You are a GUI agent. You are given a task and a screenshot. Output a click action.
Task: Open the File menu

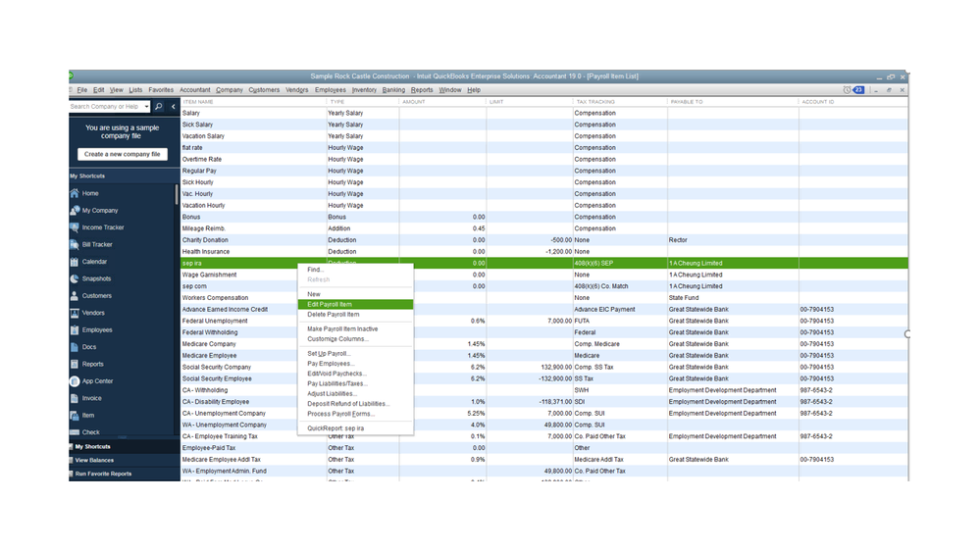click(81, 90)
